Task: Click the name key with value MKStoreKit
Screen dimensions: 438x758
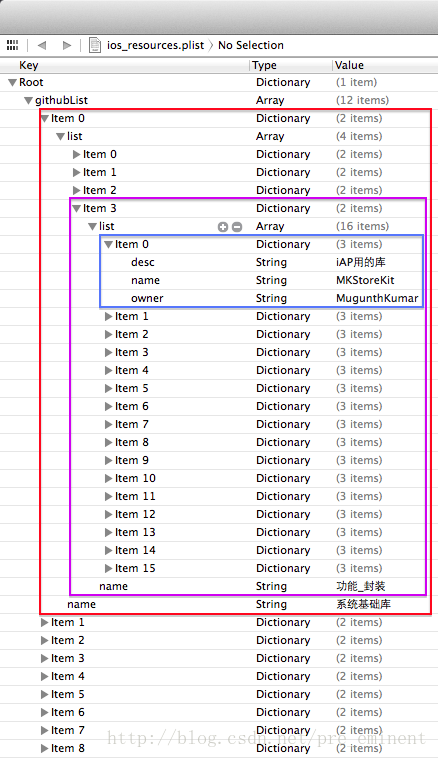Action: tap(145, 280)
